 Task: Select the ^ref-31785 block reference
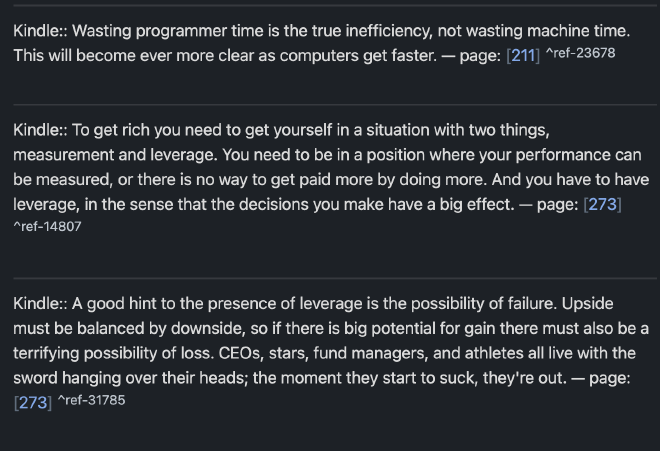tap(90, 402)
